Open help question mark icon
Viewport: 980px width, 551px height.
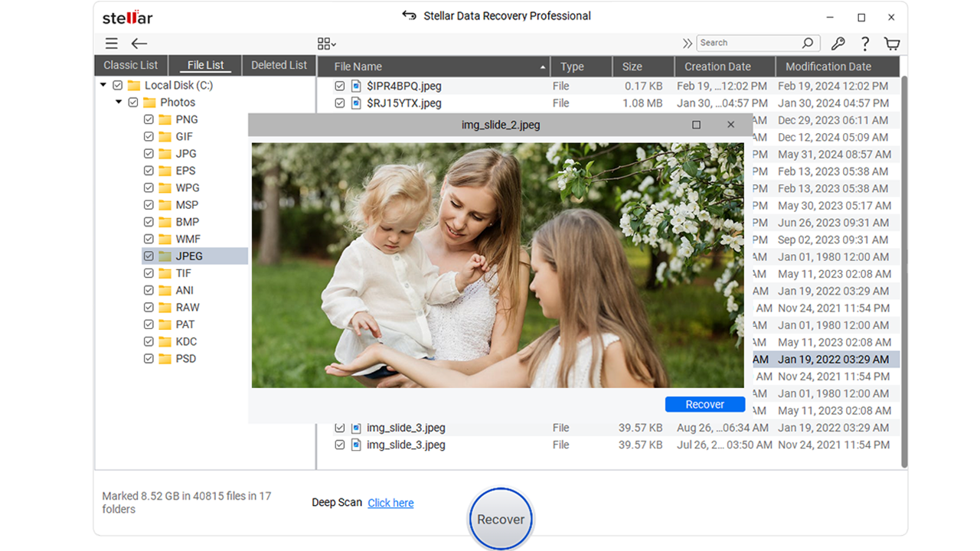864,44
